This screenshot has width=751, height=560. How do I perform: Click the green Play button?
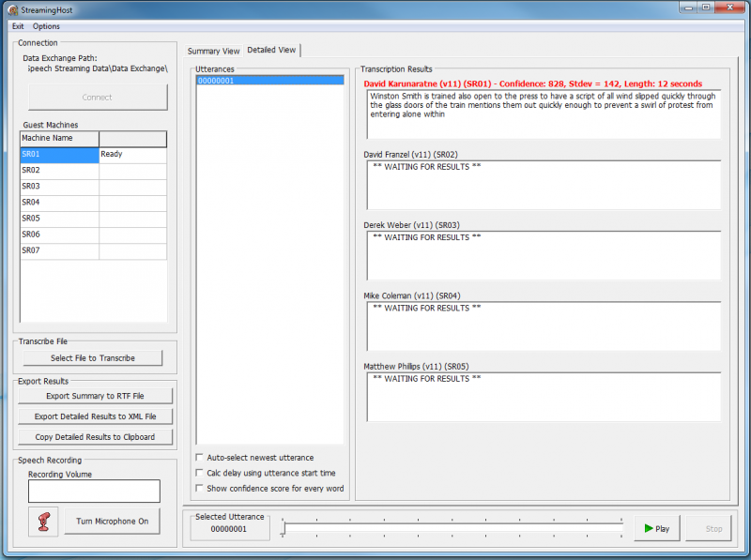click(656, 528)
